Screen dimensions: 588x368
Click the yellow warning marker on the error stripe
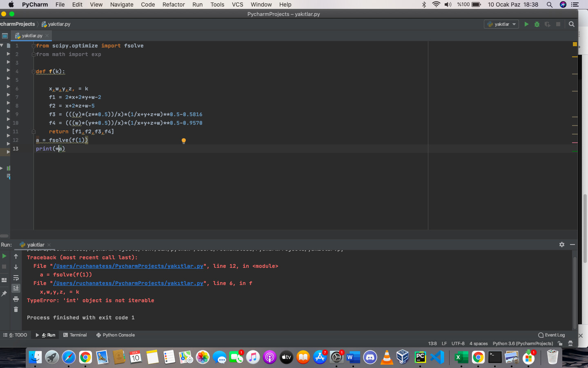point(575,44)
